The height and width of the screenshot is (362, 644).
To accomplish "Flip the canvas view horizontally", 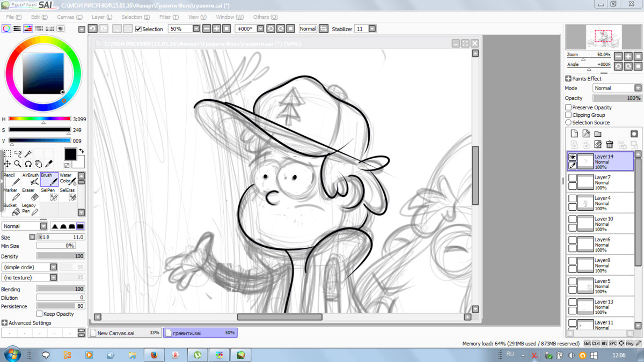I will 324,28.
